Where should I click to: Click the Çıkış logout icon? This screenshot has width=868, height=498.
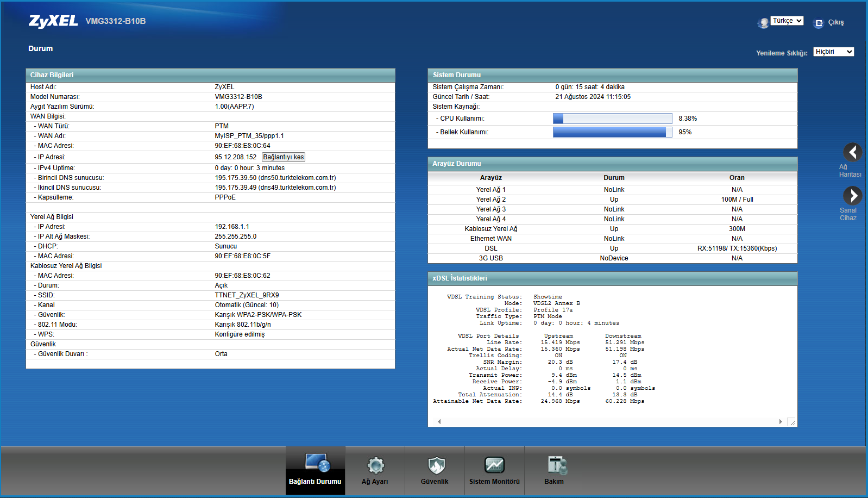point(819,23)
